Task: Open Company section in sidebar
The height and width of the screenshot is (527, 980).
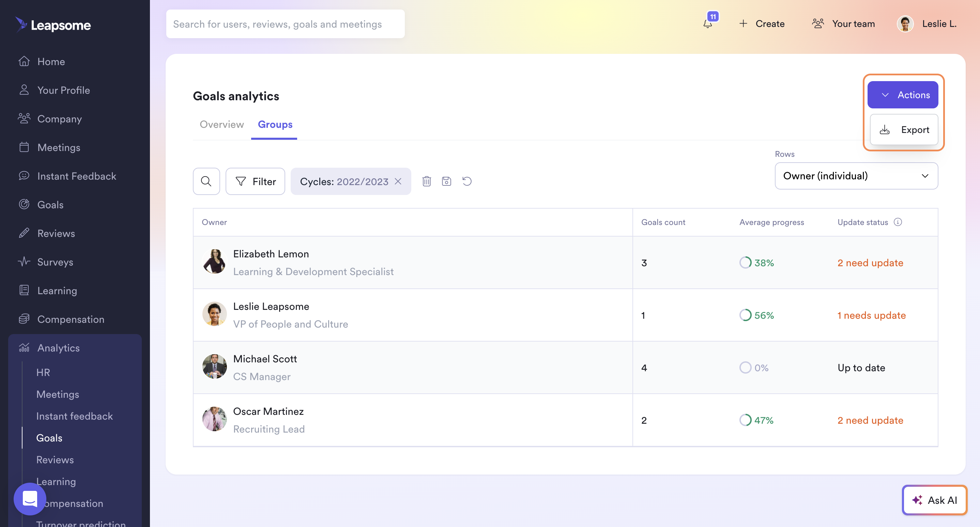Action: pos(59,119)
